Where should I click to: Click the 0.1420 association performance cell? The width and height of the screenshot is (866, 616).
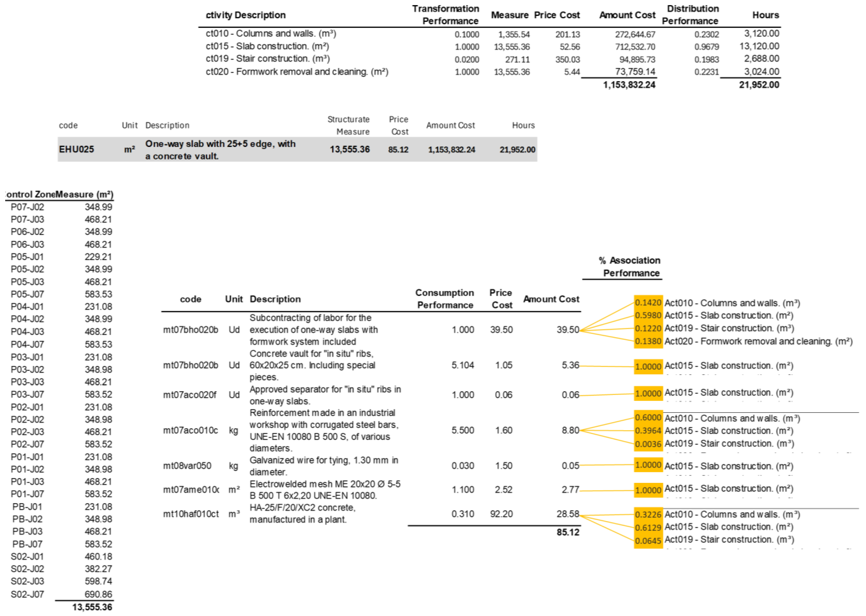(648, 303)
